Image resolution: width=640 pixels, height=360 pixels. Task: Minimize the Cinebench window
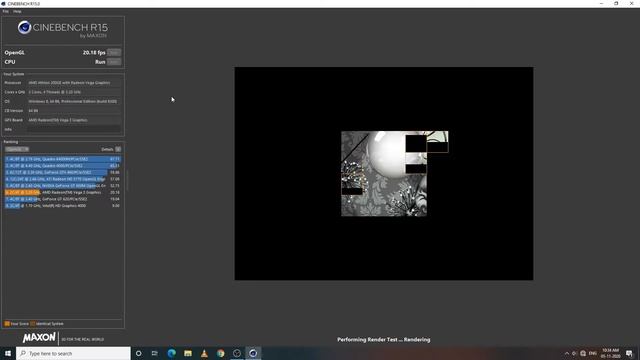pos(601,3)
